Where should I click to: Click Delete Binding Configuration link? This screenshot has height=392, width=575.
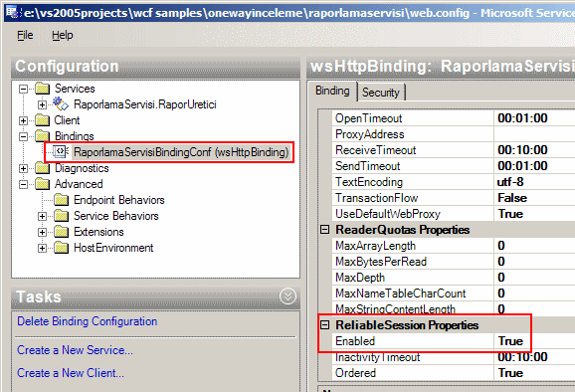point(88,321)
